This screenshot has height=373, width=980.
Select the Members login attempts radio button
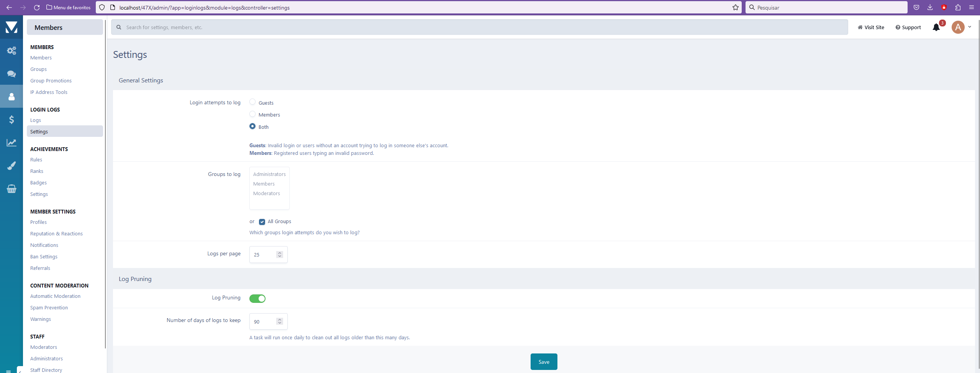pyautogui.click(x=252, y=114)
